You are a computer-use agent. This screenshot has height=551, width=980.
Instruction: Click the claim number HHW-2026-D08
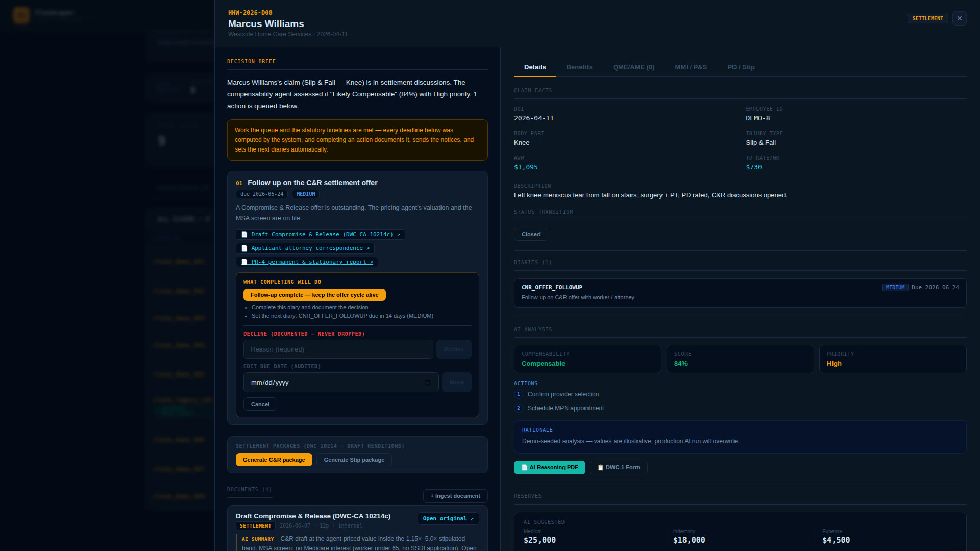coord(250,13)
